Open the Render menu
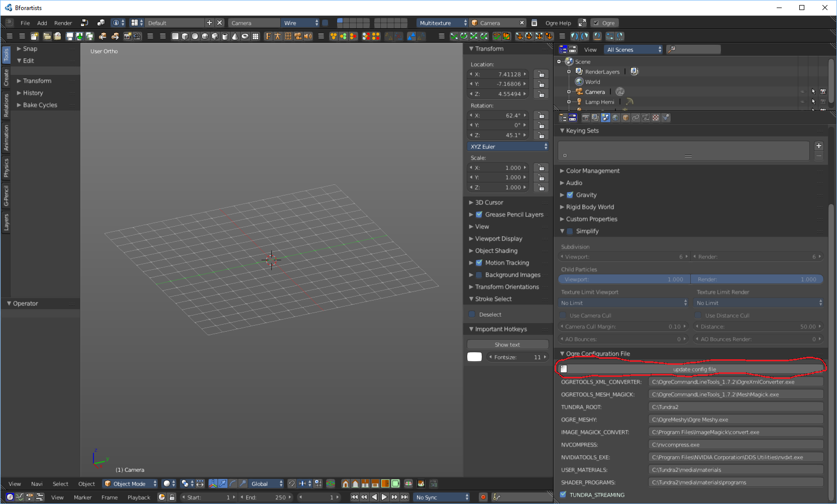The height and width of the screenshot is (504, 837). click(x=63, y=23)
